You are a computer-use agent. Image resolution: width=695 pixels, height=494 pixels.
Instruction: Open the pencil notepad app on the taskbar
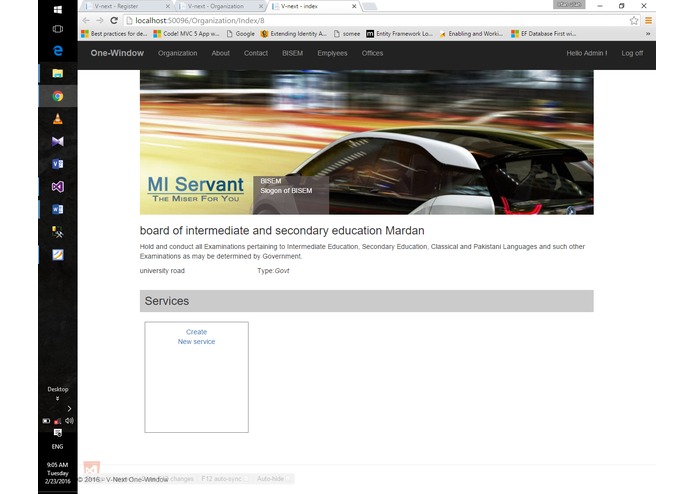click(58, 255)
